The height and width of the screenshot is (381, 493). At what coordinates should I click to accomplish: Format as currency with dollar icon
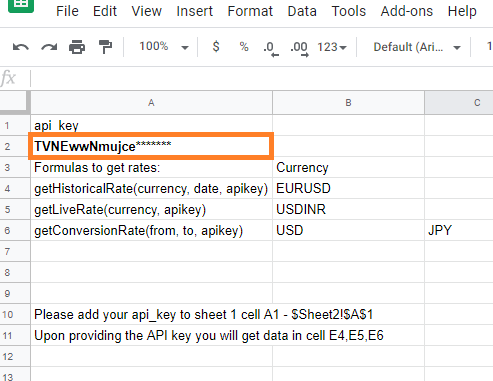[216, 46]
